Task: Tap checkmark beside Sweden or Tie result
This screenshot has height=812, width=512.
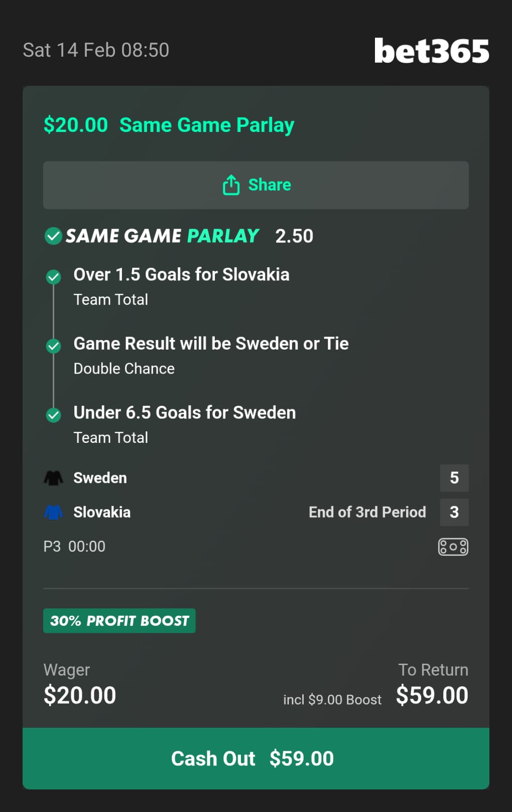Action: pyautogui.click(x=53, y=346)
